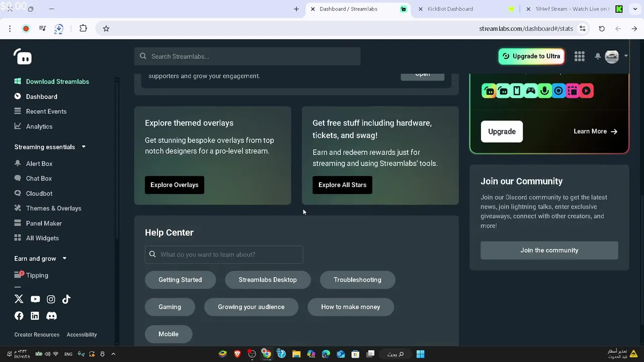
Task: Click the red play icon in Ultra card
Action: pyautogui.click(x=586, y=91)
